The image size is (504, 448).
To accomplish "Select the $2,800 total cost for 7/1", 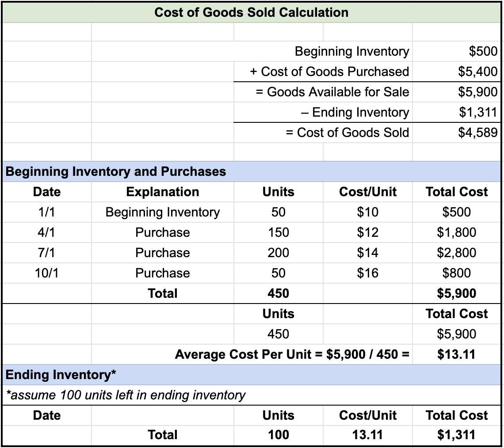I will pyautogui.click(x=457, y=252).
